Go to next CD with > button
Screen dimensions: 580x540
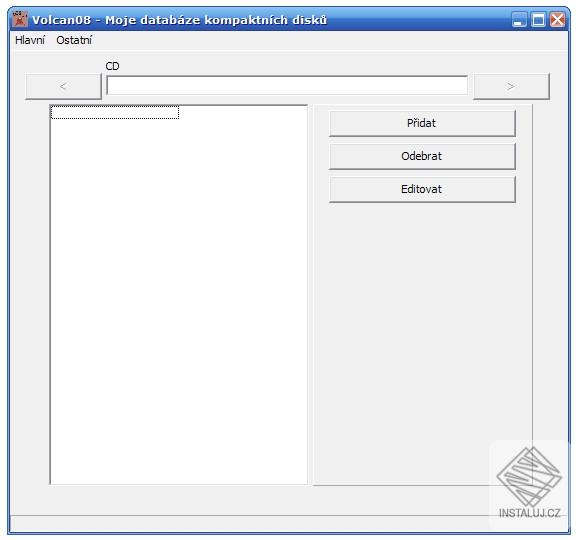pyautogui.click(x=511, y=87)
